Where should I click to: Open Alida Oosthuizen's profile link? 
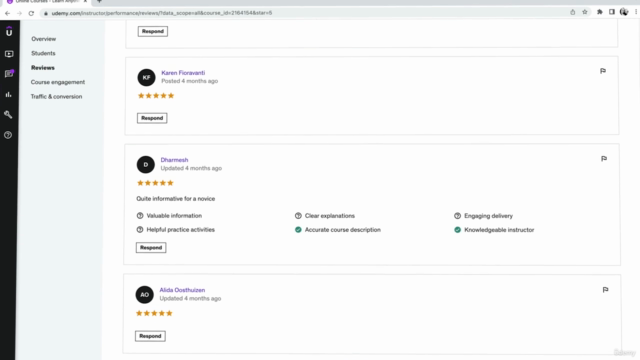click(182, 290)
